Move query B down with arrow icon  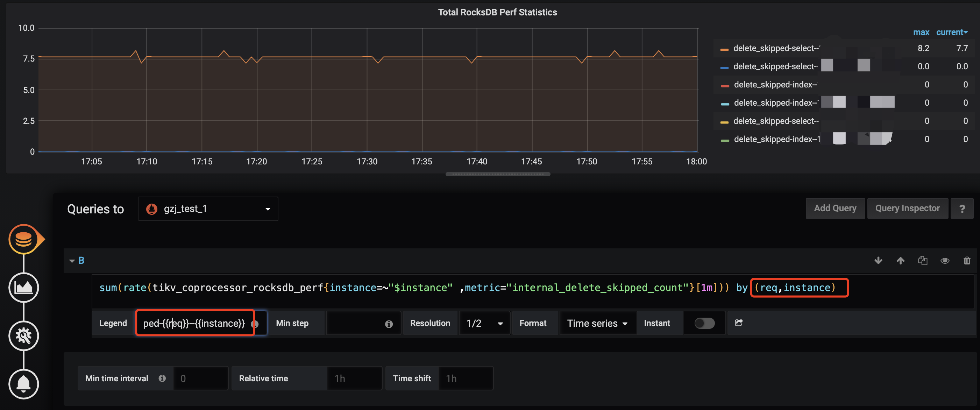(x=878, y=260)
